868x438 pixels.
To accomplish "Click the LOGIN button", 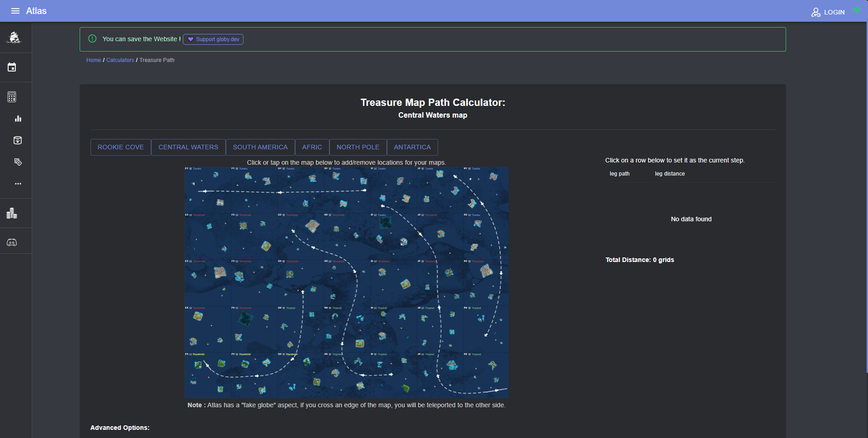I will click(x=828, y=12).
